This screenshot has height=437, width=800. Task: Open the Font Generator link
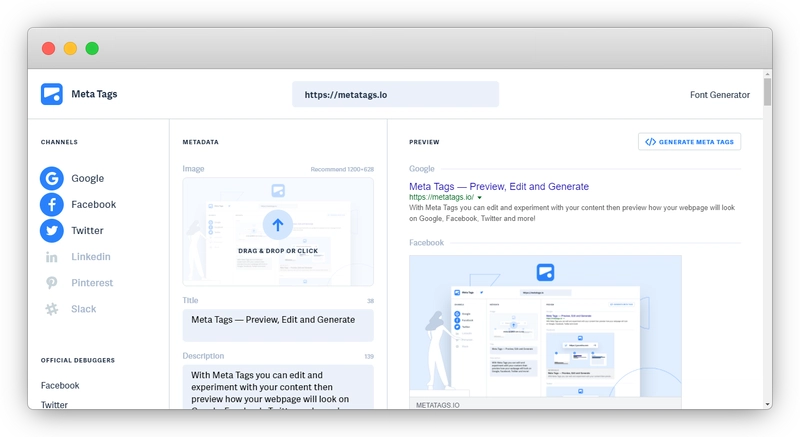[720, 95]
